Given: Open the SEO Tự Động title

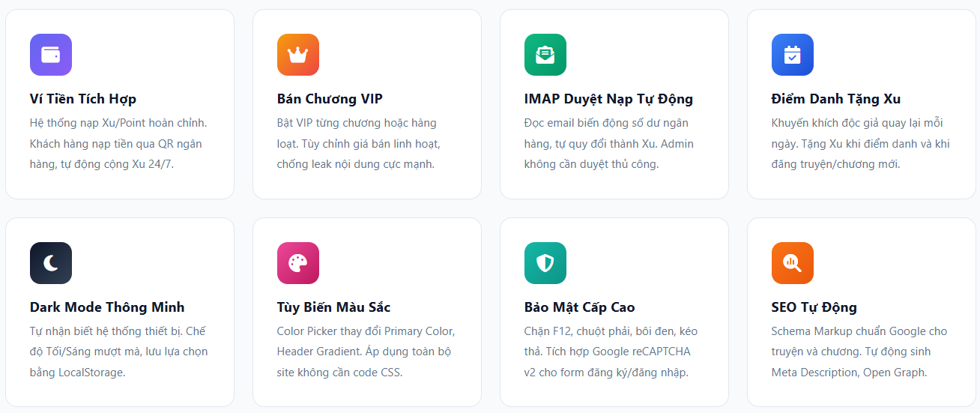Looking at the screenshot, I should (814, 307).
